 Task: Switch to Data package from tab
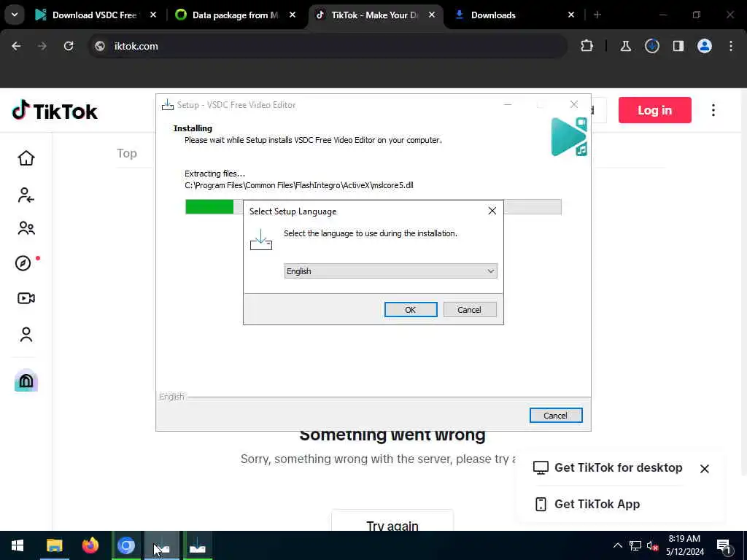(x=235, y=15)
